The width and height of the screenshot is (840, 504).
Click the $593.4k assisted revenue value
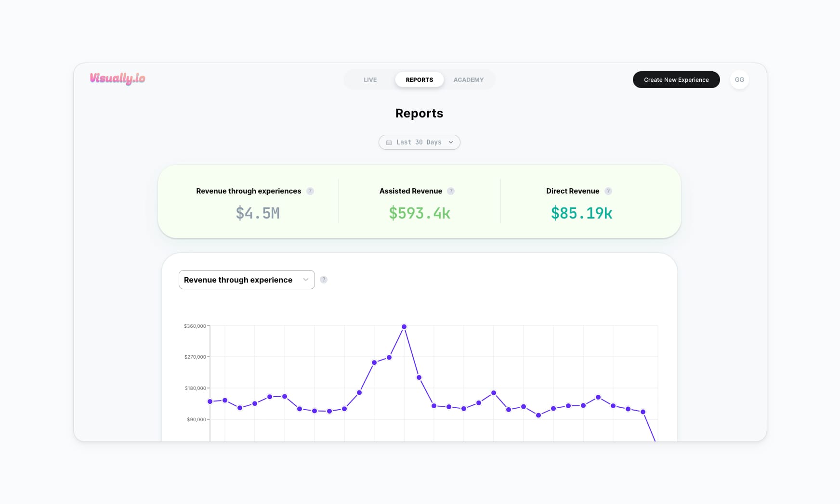420,213
